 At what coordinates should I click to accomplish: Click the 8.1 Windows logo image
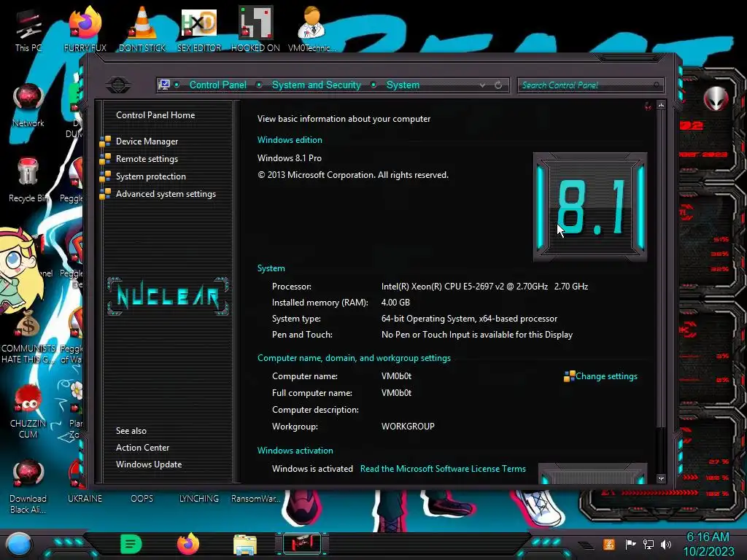[590, 206]
